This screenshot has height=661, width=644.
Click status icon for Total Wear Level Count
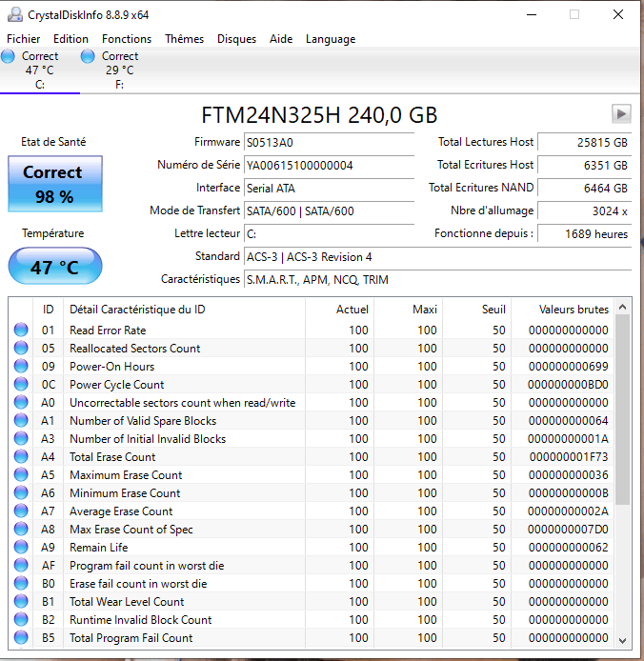click(x=21, y=602)
